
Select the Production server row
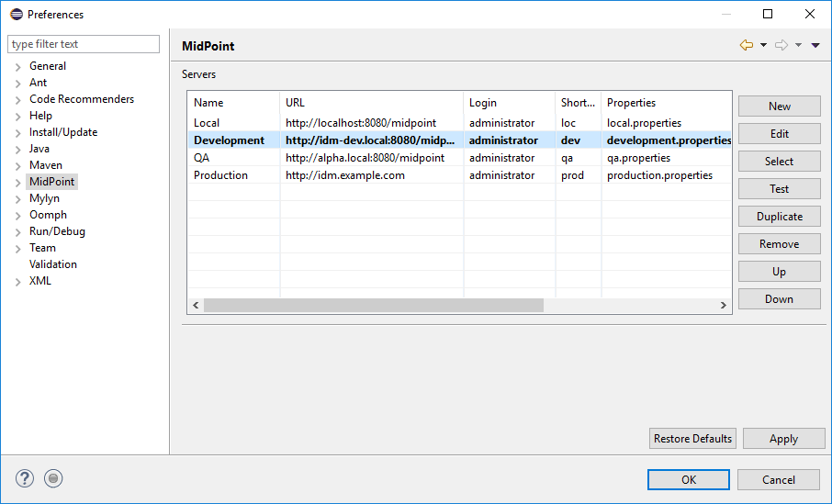pyautogui.click(x=459, y=175)
